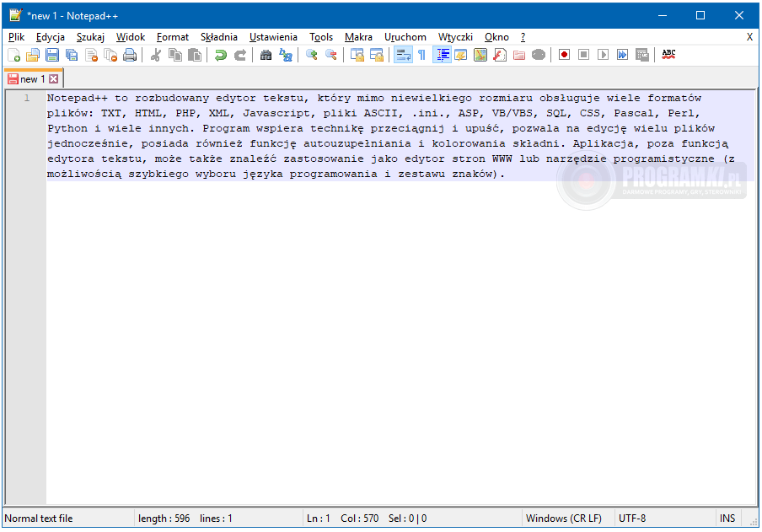762x532 pixels.
Task: Maximize the Notepad++ window
Action: tap(700, 15)
